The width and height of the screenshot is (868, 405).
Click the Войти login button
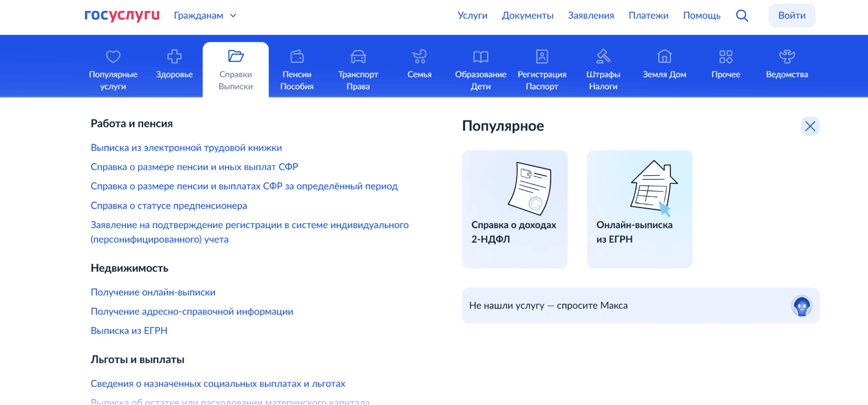pyautogui.click(x=792, y=16)
